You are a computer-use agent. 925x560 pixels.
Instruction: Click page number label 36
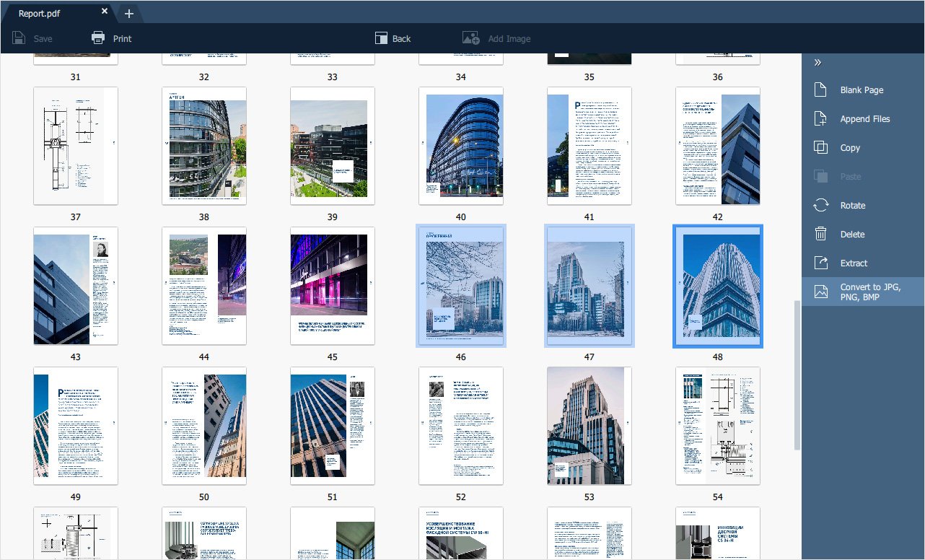[718, 77]
